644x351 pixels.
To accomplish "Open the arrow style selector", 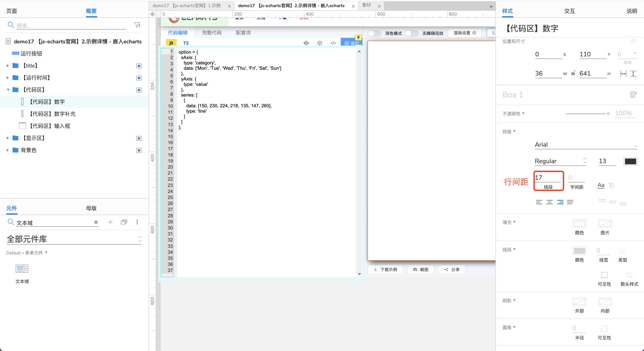I will point(629,275).
